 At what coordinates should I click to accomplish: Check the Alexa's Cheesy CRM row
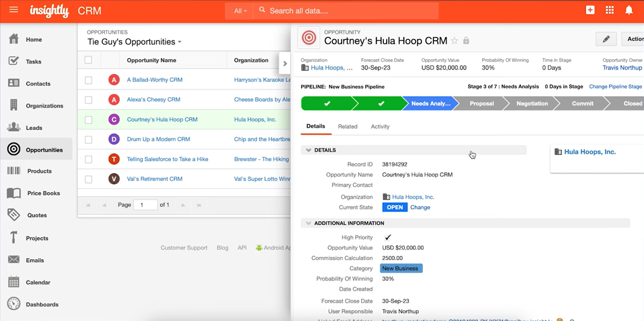tap(88, 100)
